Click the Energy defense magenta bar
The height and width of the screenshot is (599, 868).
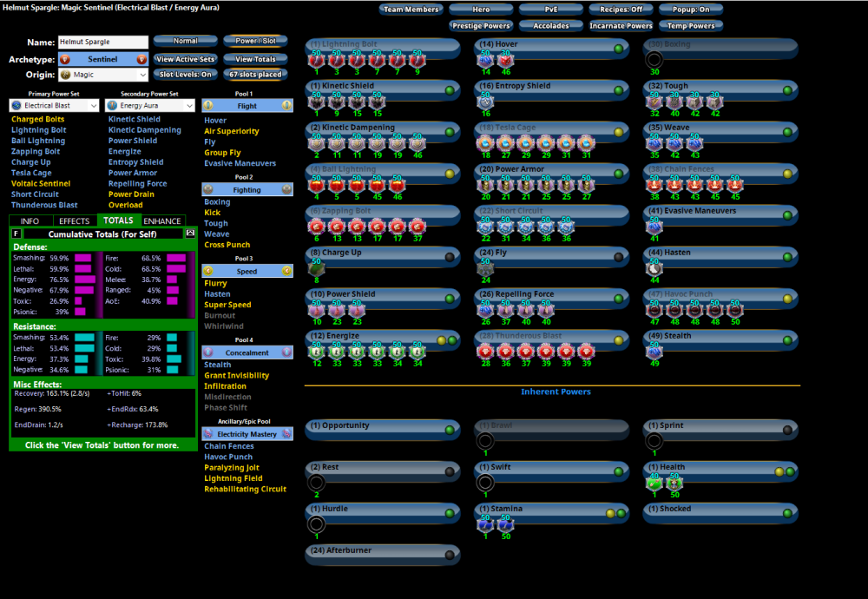tap(85, 280)
